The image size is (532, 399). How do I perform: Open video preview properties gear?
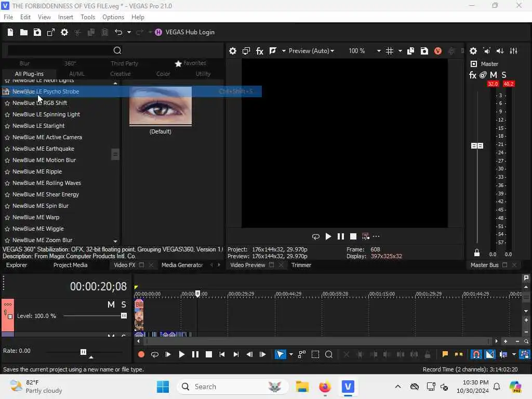click(x=233, y=51)
